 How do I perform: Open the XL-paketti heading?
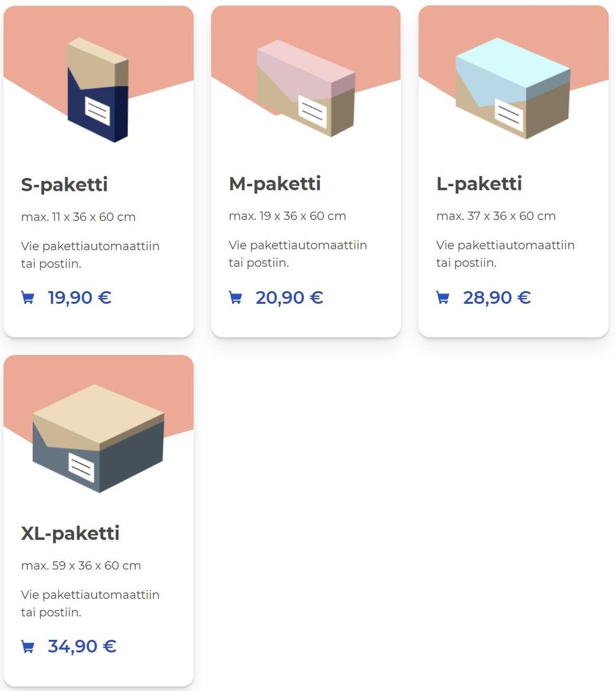[70, 533]
